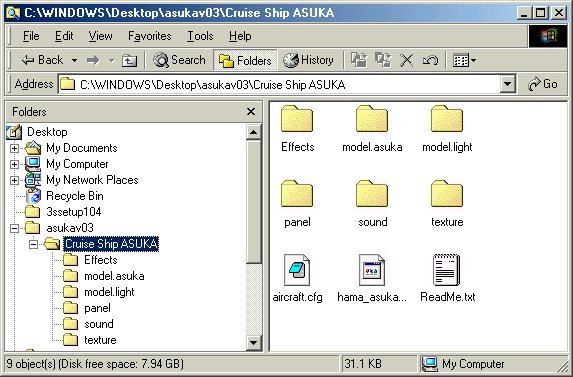
Task: Click the Move To toolbar icon
Action: [x=359, y=60]
